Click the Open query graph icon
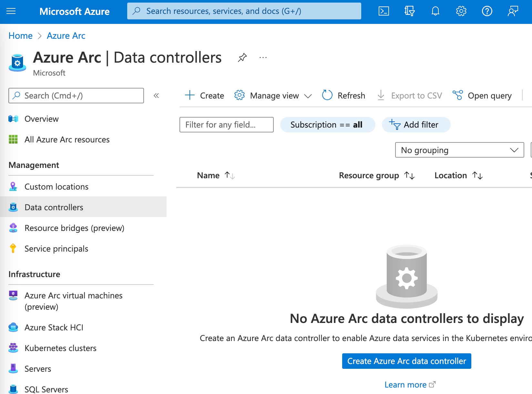This screenshot has height=394, width=532. [458, 95]
